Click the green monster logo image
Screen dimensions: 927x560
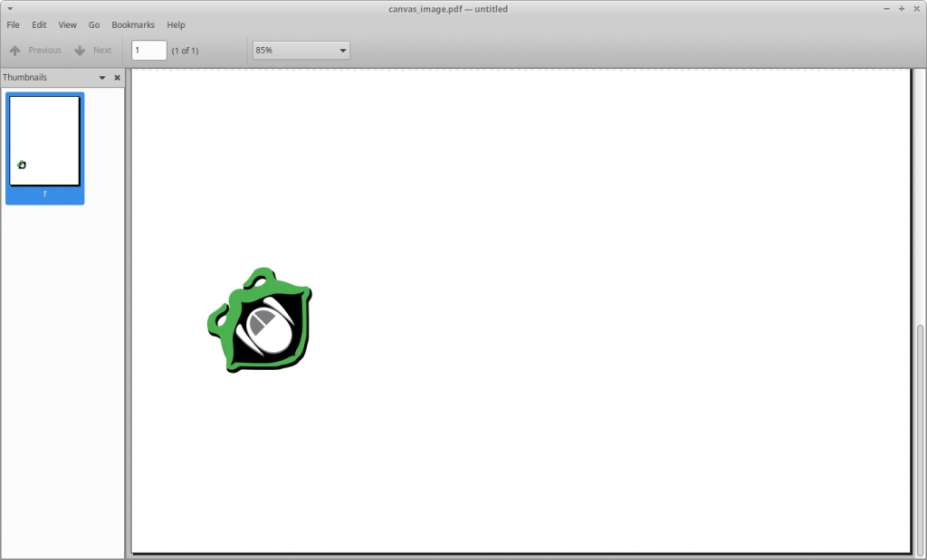[x=260, y=319]
